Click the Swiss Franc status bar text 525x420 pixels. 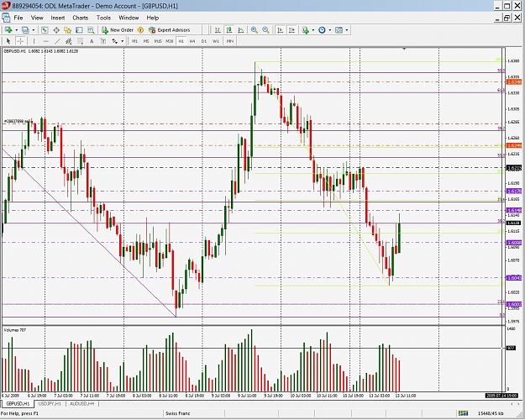click(x=177, y=413)
